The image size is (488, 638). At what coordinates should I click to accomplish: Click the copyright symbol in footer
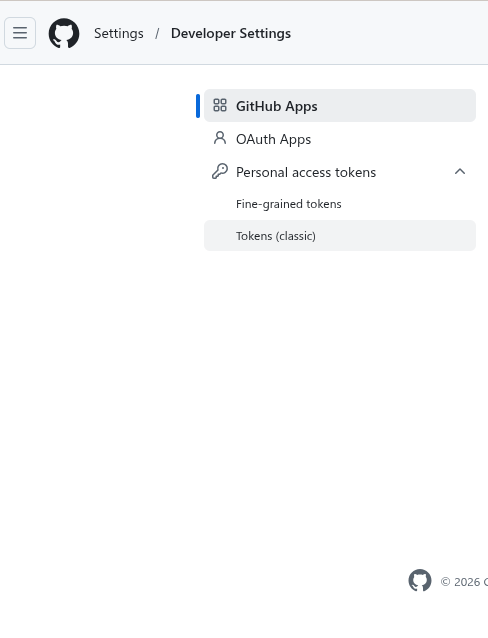point(445,582)
